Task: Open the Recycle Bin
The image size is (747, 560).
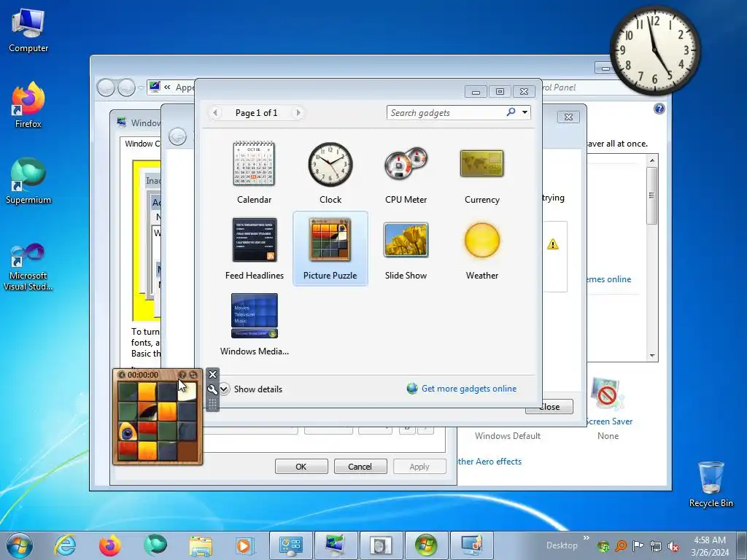Action: 711,484
